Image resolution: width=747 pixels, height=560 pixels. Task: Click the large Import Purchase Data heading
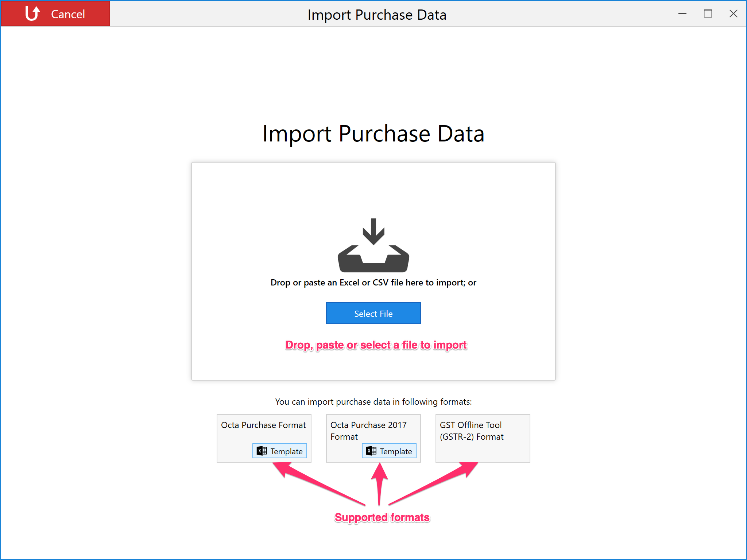coord(373,134)
